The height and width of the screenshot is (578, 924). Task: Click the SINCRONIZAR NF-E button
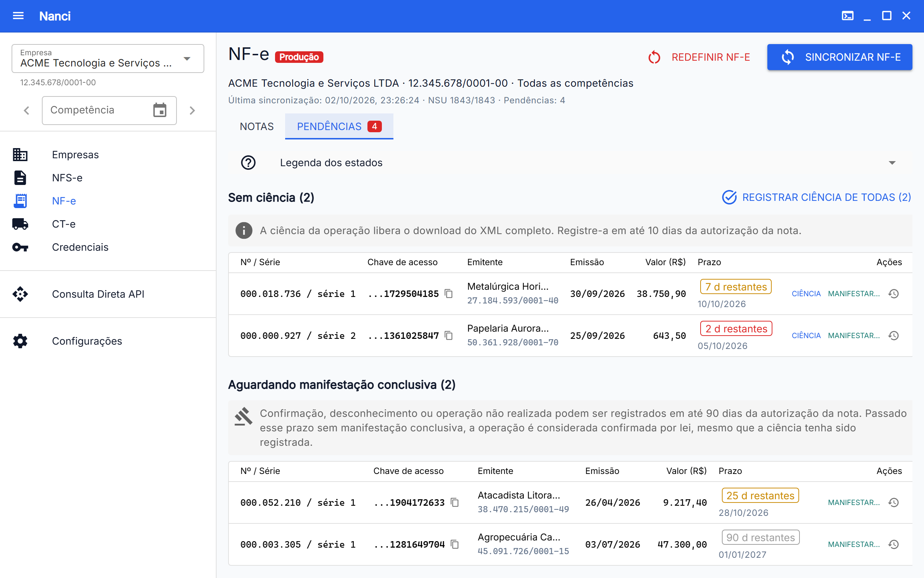point(840,57)
